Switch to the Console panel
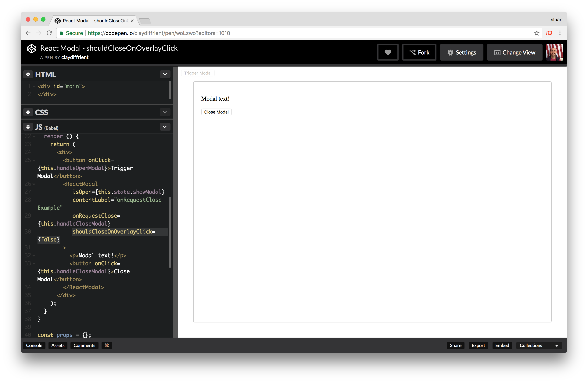This screenshot has width=588, height=383. pos(34,346)
